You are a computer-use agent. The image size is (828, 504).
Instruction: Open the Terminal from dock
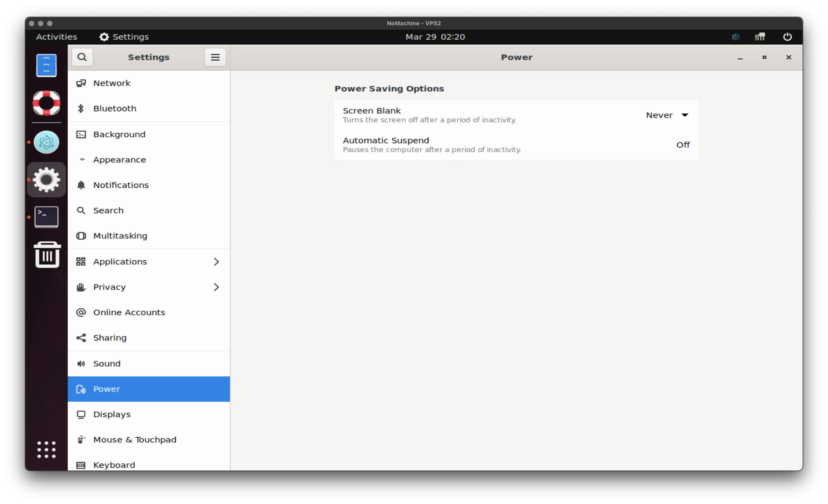(x=47, y=217)
